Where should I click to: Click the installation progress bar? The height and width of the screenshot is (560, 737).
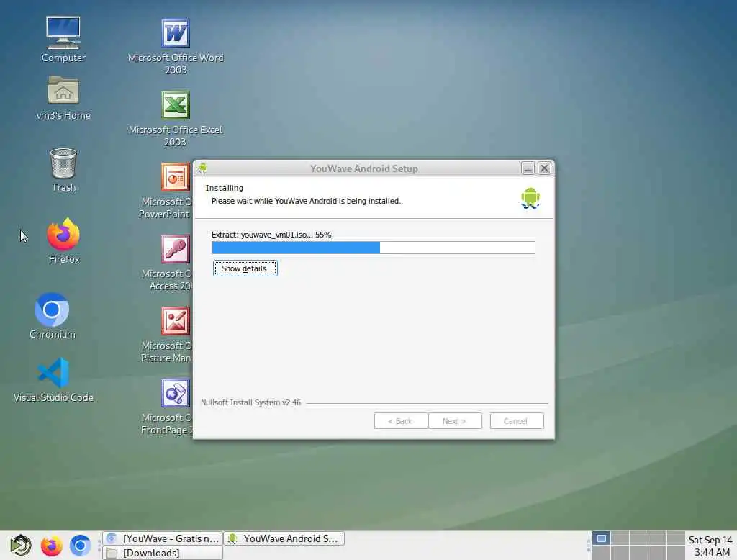coord(374,248)
